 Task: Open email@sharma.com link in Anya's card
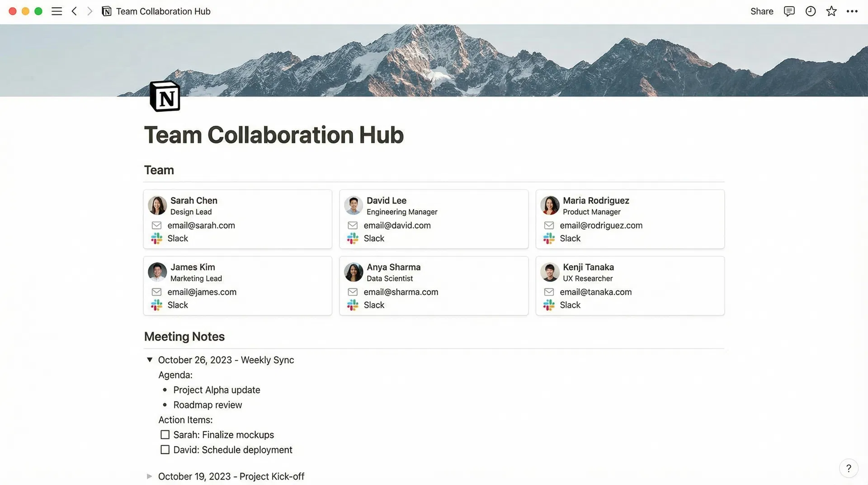pyautogui.click(x=401, y=292)
